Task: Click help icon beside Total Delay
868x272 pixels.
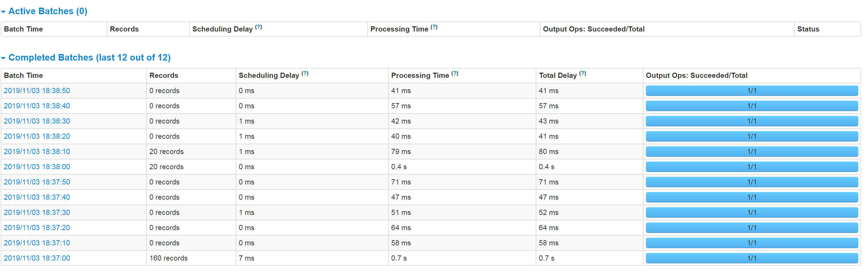Action: click(583, 73)
